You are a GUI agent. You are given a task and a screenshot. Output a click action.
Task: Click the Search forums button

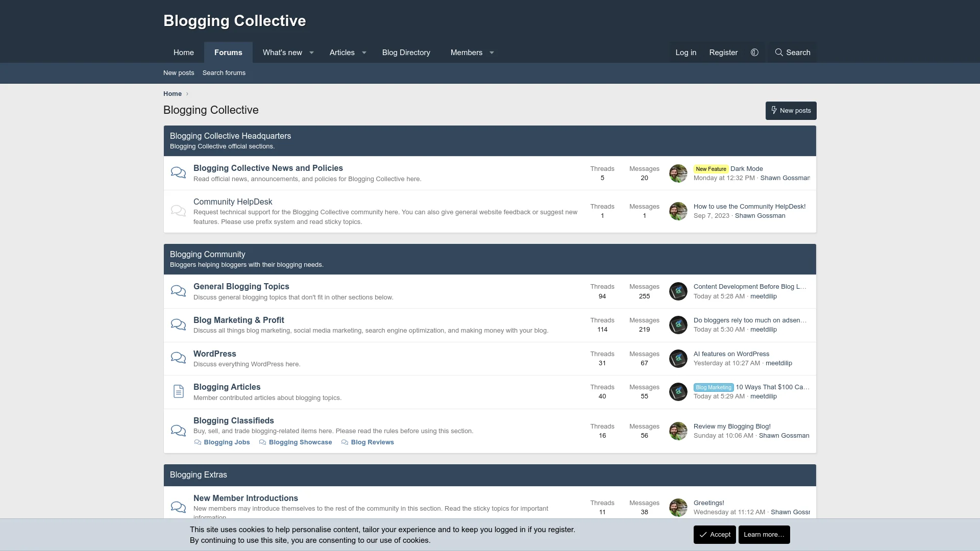pos(224,72)
